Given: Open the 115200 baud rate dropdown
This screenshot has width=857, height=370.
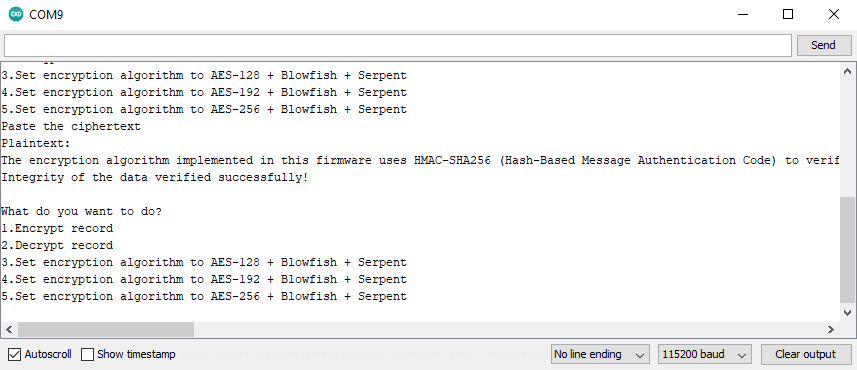Looking at the screenshot, I should click(705, 354).
